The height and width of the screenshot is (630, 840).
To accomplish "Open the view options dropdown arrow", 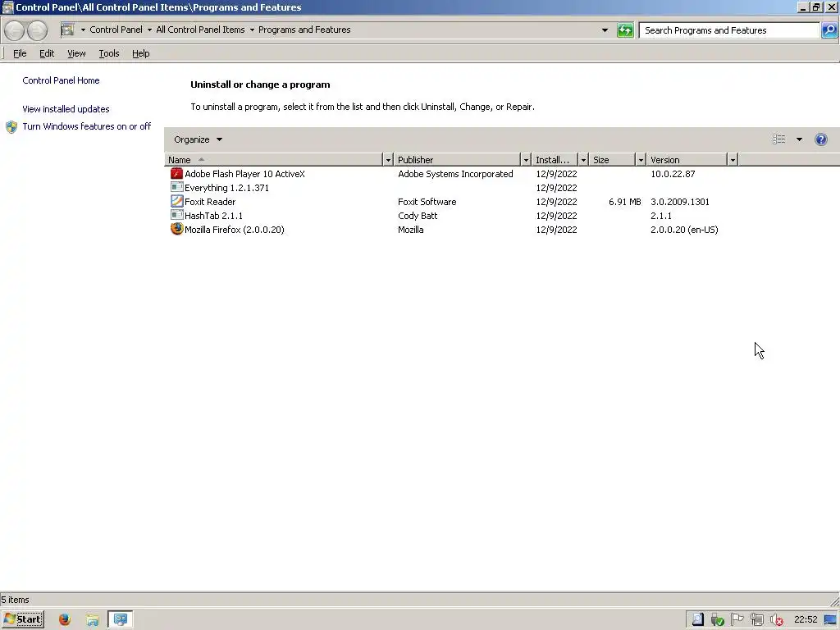I will pos(799,139).
